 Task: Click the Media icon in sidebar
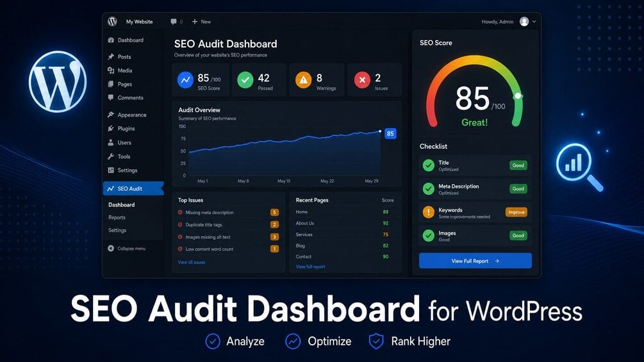(x=111, y=70)
